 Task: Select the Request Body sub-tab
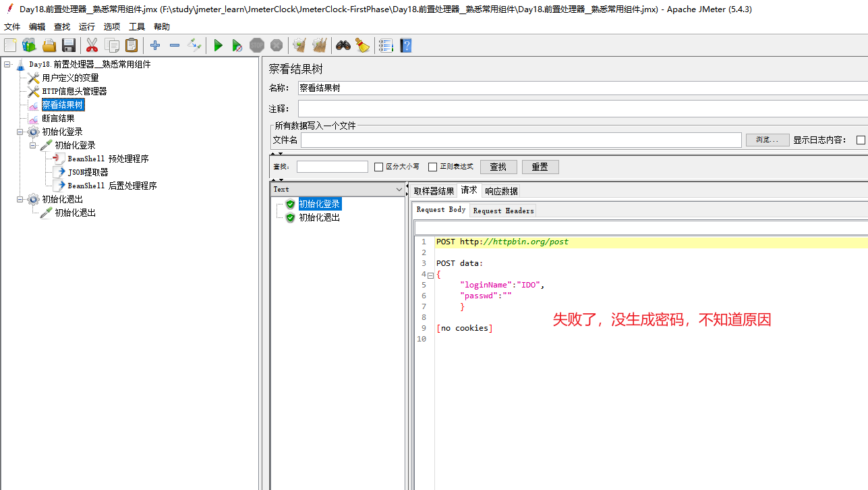(x=441, y=210)
